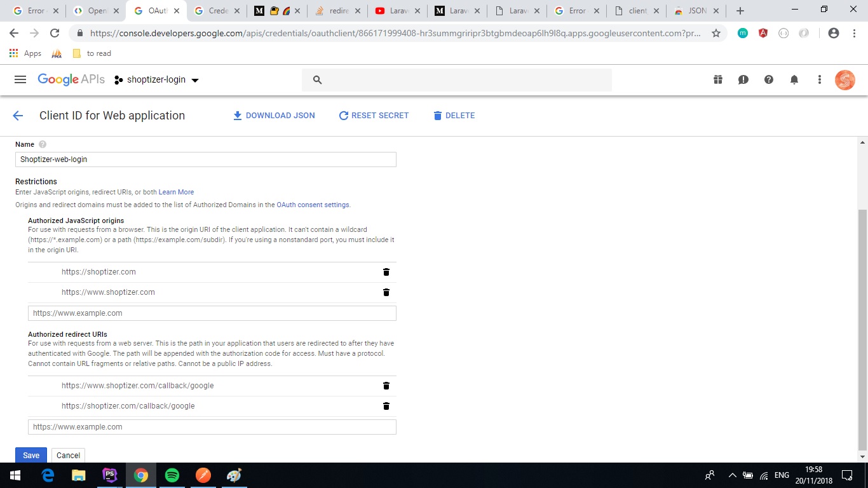Screen dimensions: 868x488
Task: Click the teal m extension icon
Action: coord(743,33)
